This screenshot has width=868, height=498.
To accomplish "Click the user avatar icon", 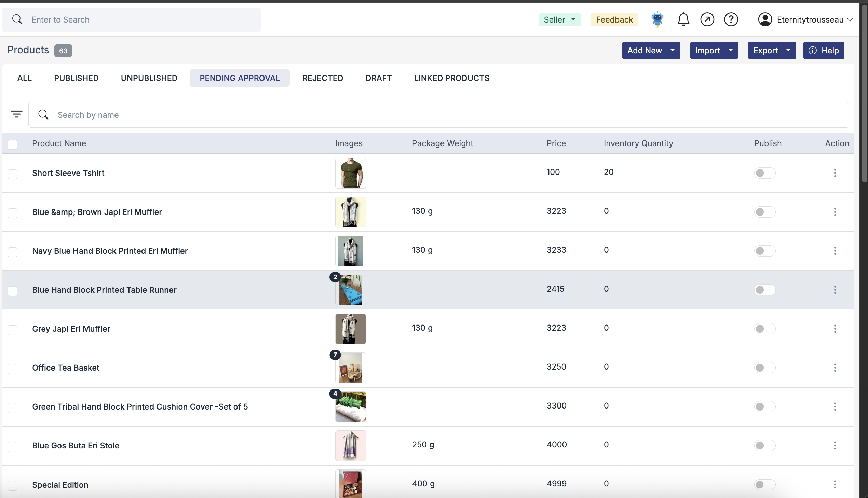I will [765, 19].
